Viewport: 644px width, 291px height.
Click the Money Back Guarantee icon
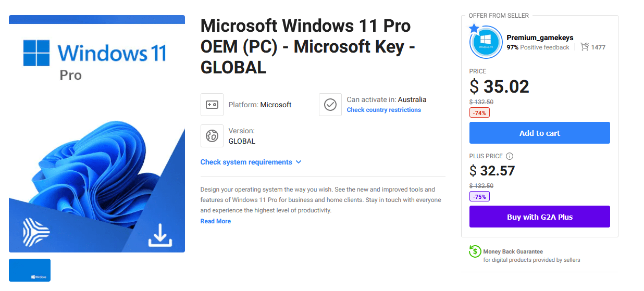click(x=475, y=251)
